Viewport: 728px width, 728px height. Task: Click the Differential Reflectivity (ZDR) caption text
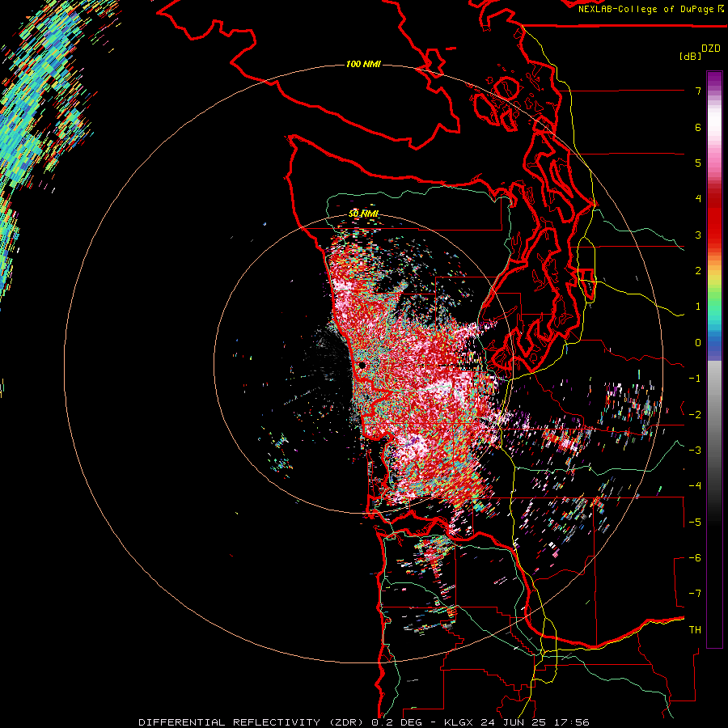252,722
